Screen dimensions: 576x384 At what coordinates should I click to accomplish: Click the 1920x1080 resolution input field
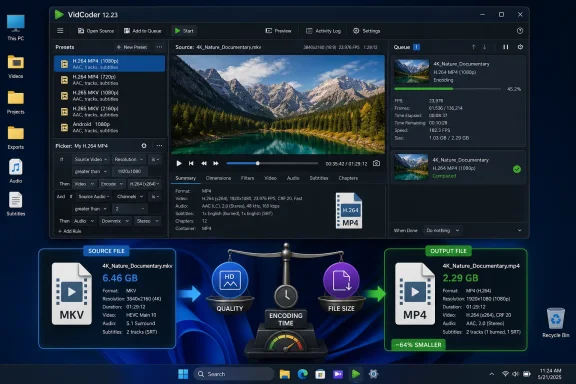[130, 171]
